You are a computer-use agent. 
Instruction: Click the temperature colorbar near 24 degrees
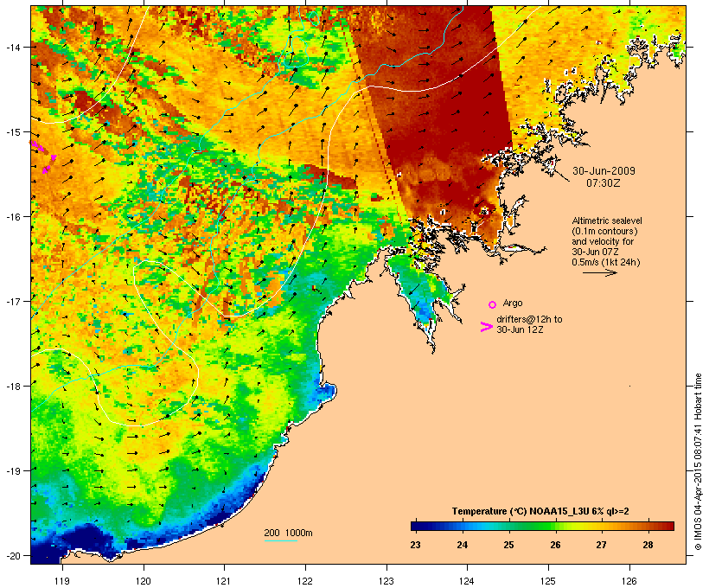click(462, 526)
